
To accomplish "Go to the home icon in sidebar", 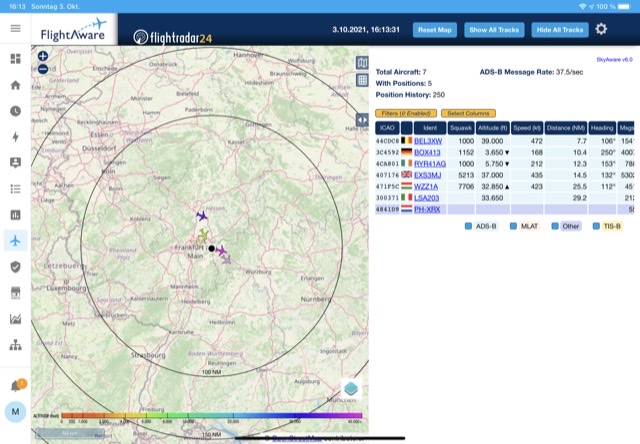I will [16, 85].
